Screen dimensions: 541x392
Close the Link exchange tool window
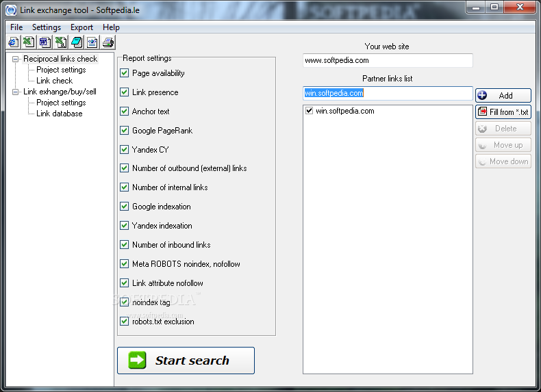pyautogui.click(x=520, y=8)
